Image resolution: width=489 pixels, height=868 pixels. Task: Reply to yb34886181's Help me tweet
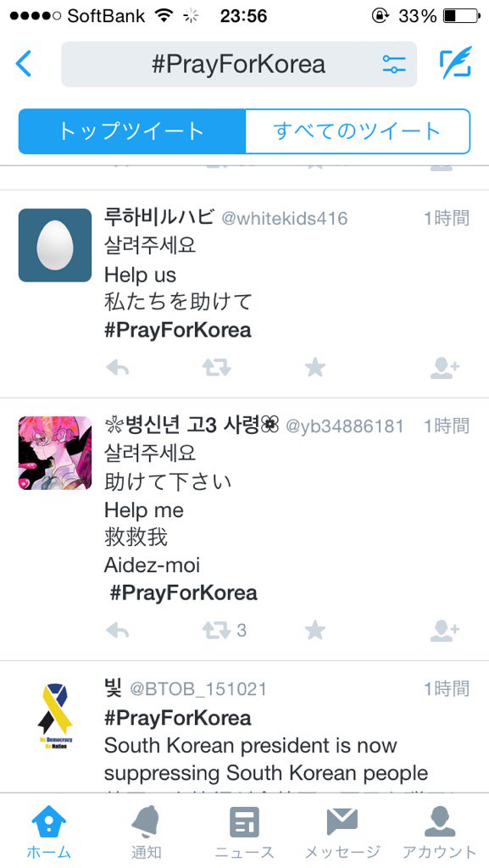pos(117,630)
